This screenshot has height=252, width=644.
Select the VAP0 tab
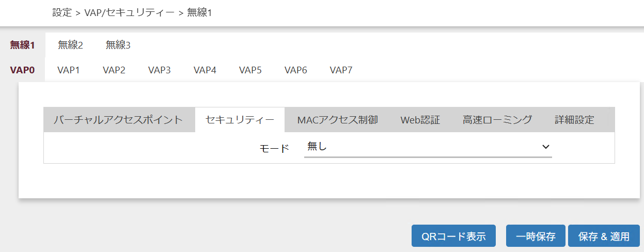22,70
